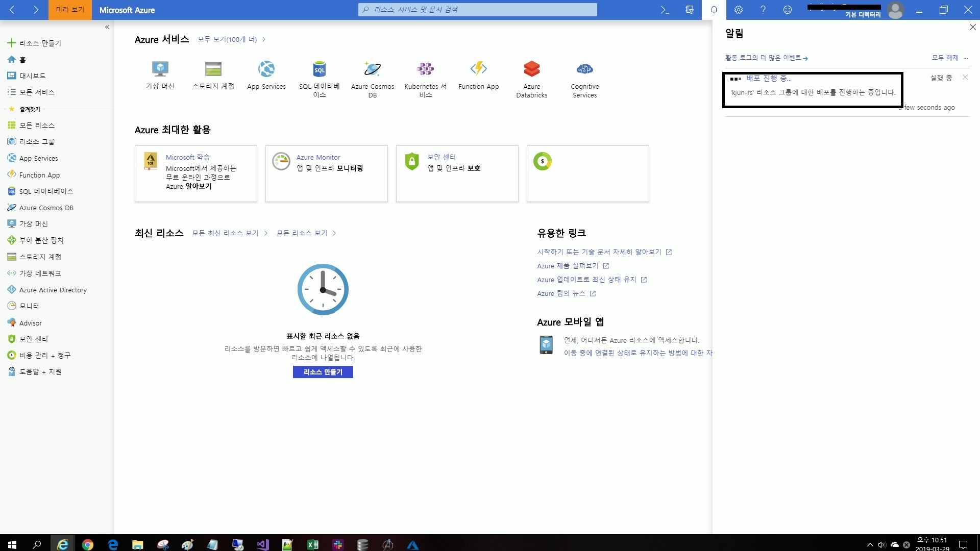The height and width of the screenshot is (551, 980).
Task: Click 모두 해제 in notifications panel
Action: [x=945, y=58]
